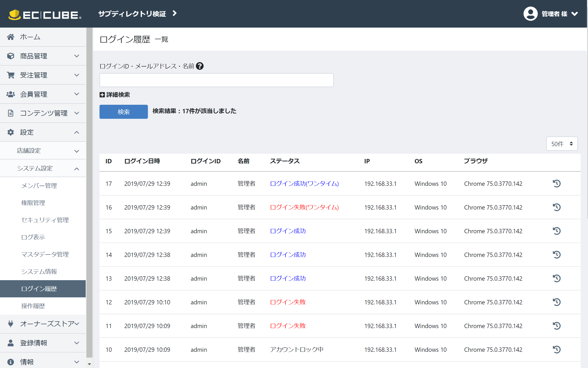Viewport: 588px width, 368px height.
Task: Open セキュリティ管理 in the sidebar
Action: tap(45, 220)
